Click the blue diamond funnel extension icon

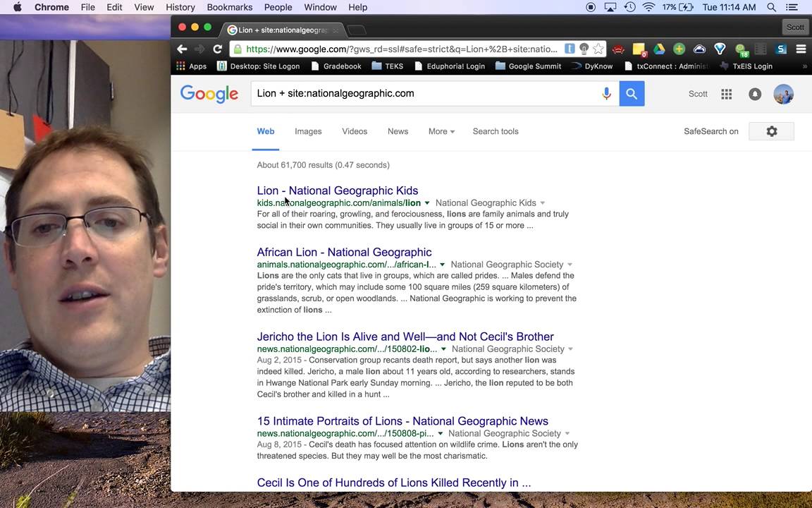point(719,49)
